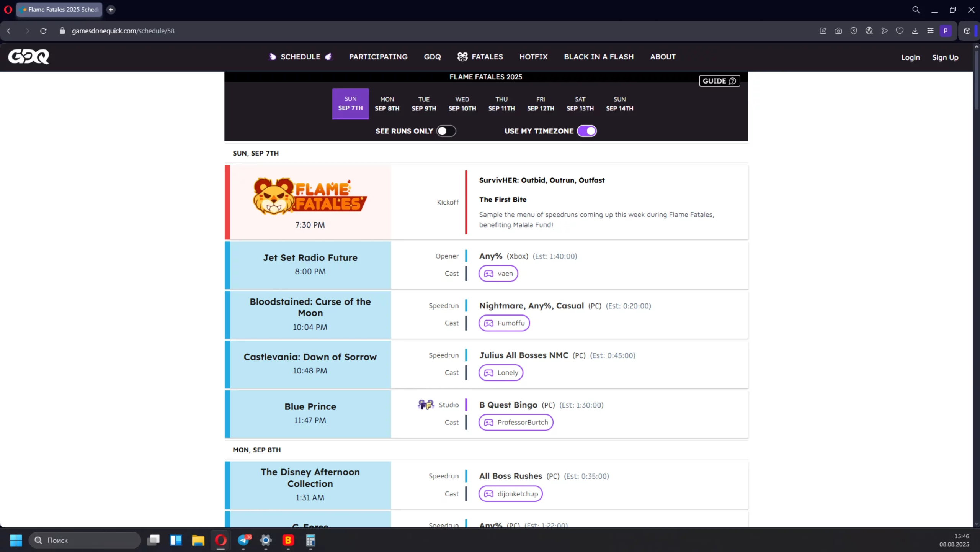Image resolution: width=980 pixels, height=552 pixels.
Task: Click the Login link
Action: [x=910, y=57]
